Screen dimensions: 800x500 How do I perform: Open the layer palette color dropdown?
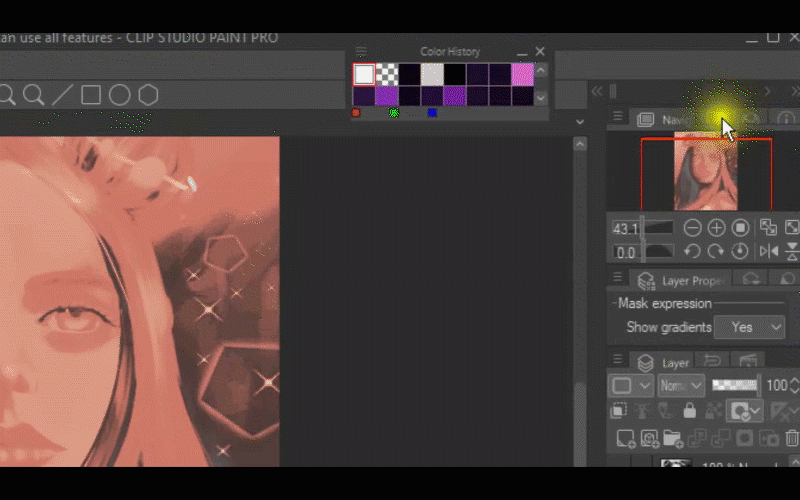pos(630,386)
